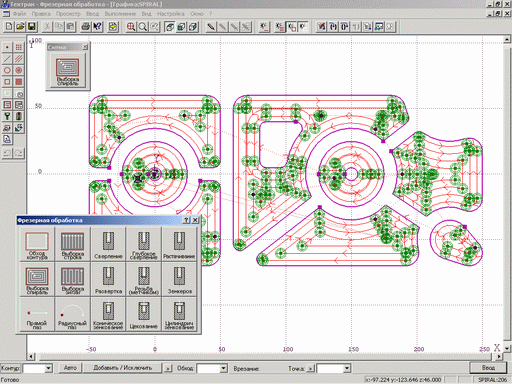This screenshot has width=512, height=384.
Task: Choose Выборка спираль in Фрезерная обработка
Action: tap(37, 279)
